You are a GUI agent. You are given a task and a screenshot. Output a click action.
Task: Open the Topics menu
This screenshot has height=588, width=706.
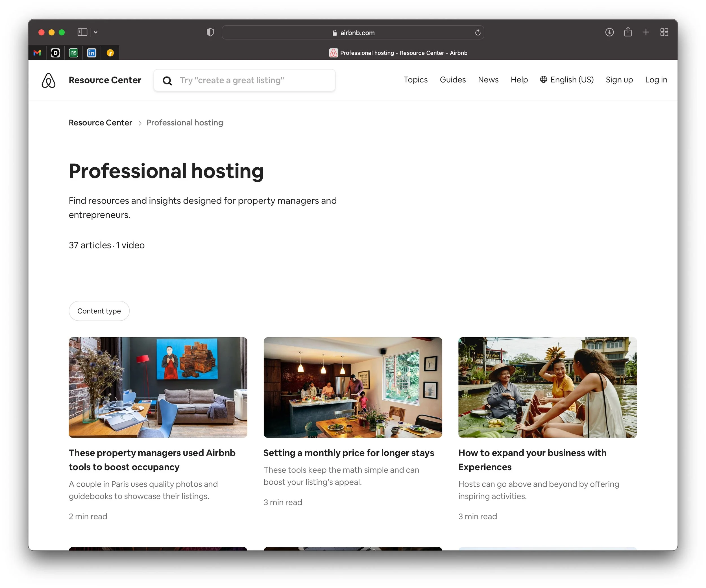coord(415,80)
